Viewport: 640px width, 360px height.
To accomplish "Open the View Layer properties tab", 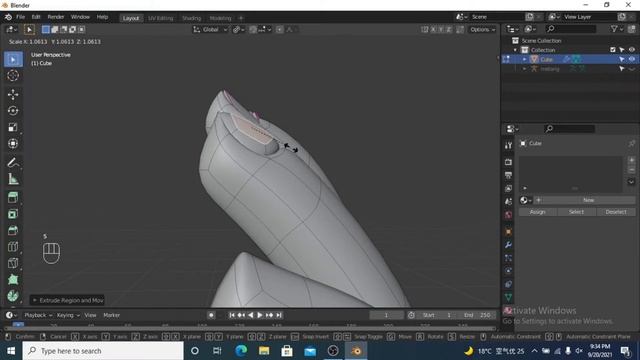I will point(508,188).
